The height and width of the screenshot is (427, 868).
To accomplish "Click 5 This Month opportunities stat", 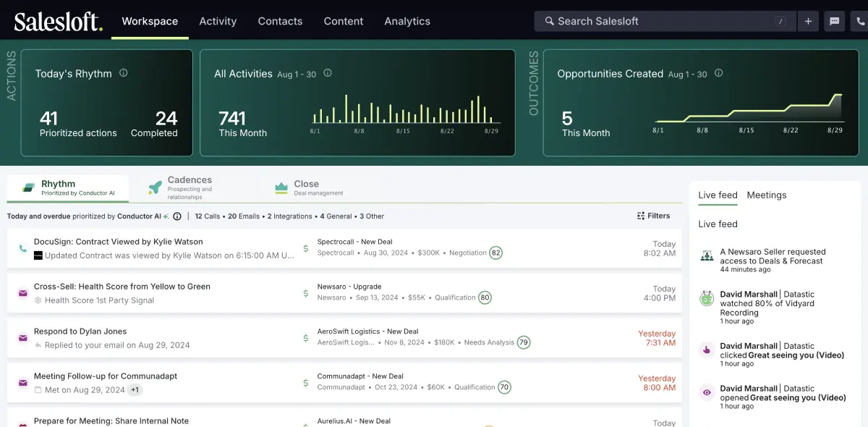I will click(586, 124).
